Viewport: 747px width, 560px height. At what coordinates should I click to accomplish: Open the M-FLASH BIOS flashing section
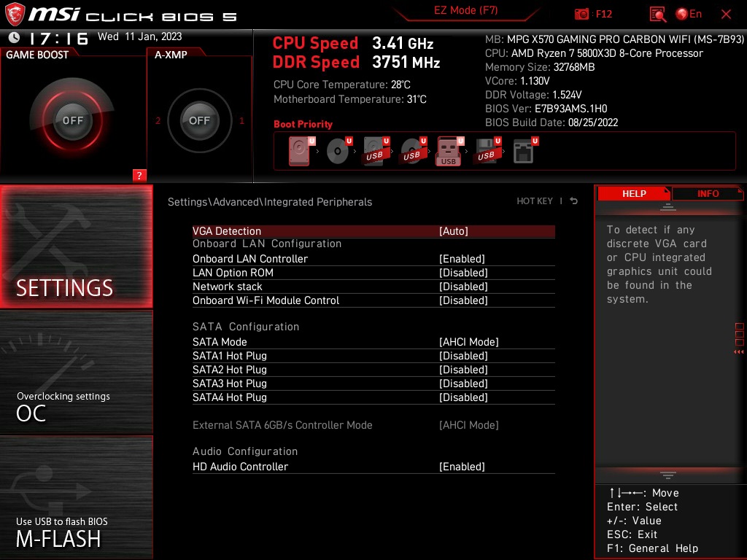pos(76,497)
